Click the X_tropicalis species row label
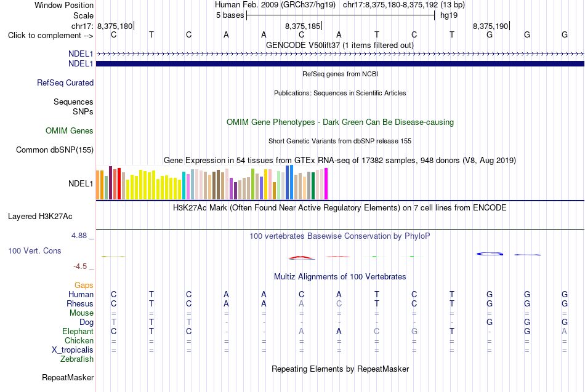This screenshot has height=392, width=585. pyautogui.click(x=73, y=350)
